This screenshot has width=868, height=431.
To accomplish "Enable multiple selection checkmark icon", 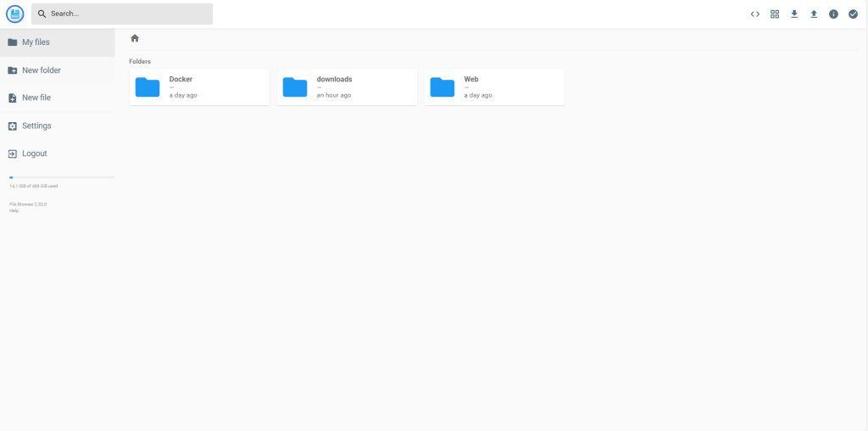I will coord(853,14).
